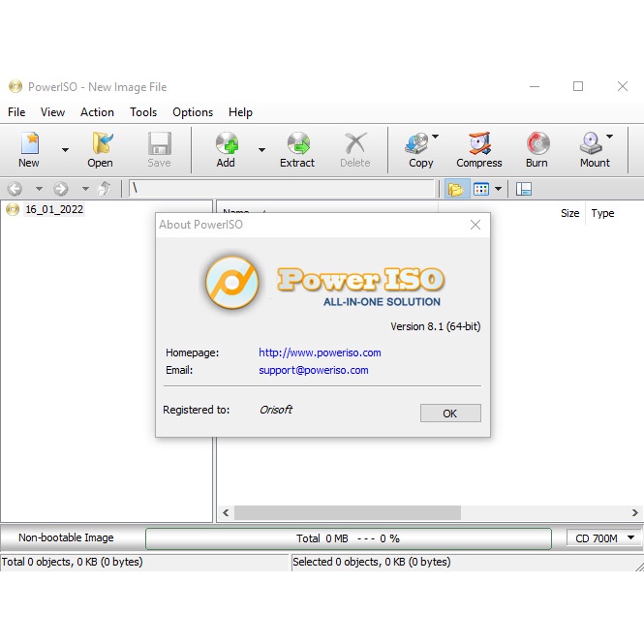The height and width of the screenshot is (644, 644).
Task: Open the Action menu
Action: pyautogui.click(x=97, y=112)
